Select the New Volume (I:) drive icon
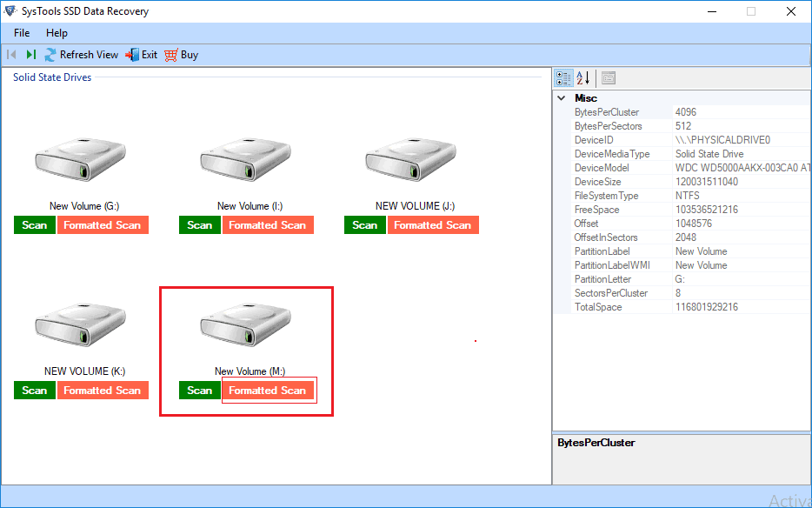Viewport: 812px width, 508px height. 245,158
